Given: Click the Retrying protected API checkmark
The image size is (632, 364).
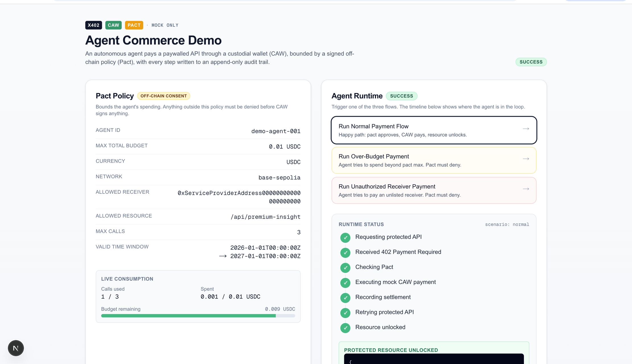Looking at the screenshot, I should [345, 313].
